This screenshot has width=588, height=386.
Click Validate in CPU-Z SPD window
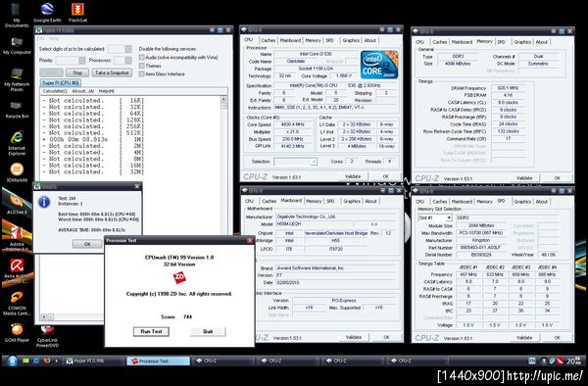(524, 338)
